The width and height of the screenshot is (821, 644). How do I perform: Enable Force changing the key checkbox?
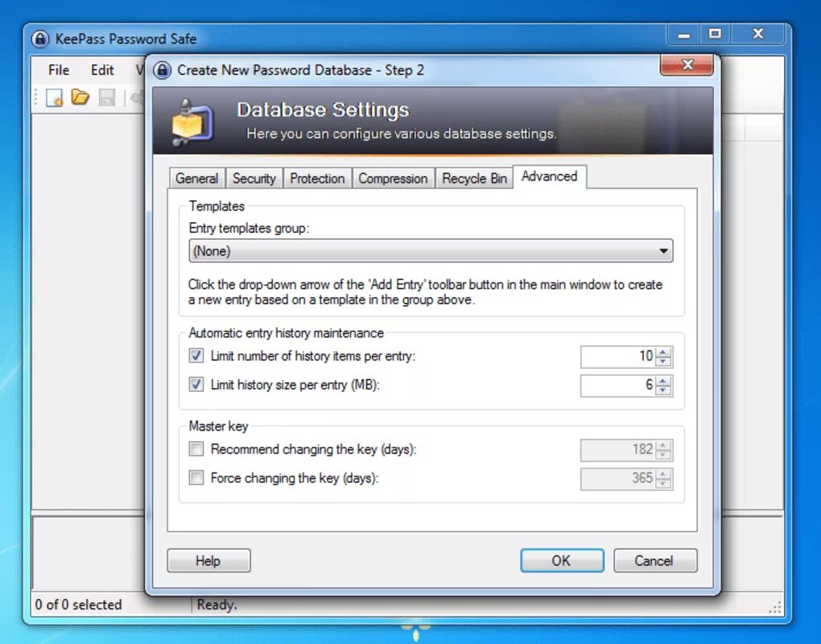tap(196, 478)
